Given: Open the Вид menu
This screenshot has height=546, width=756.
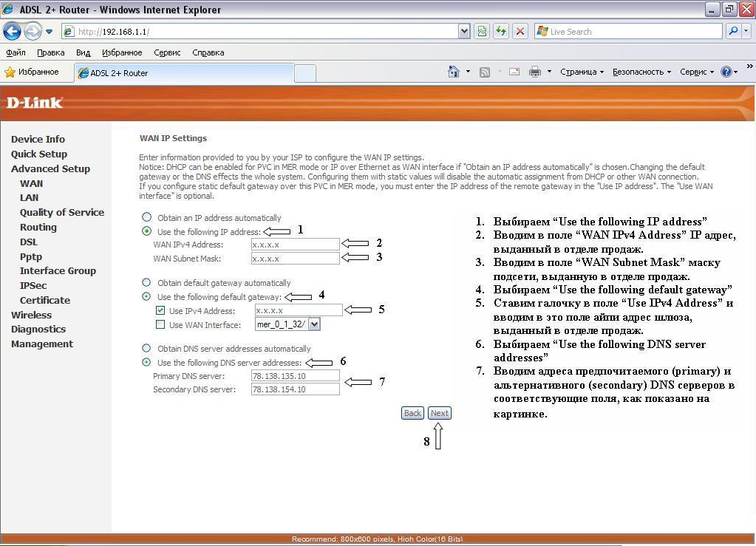Looking at the screenshot, I should coord(83,52).
